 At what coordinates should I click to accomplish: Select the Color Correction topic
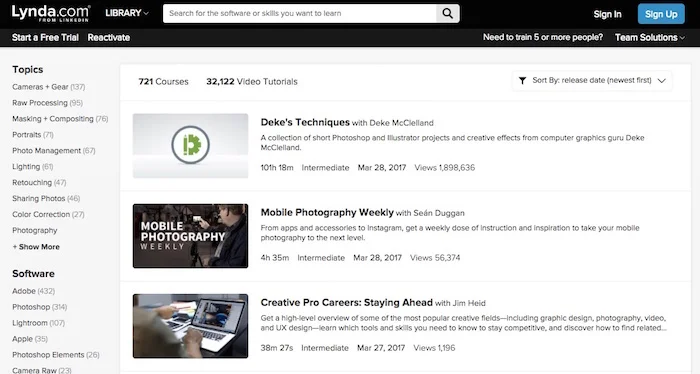tap(48, 215)
